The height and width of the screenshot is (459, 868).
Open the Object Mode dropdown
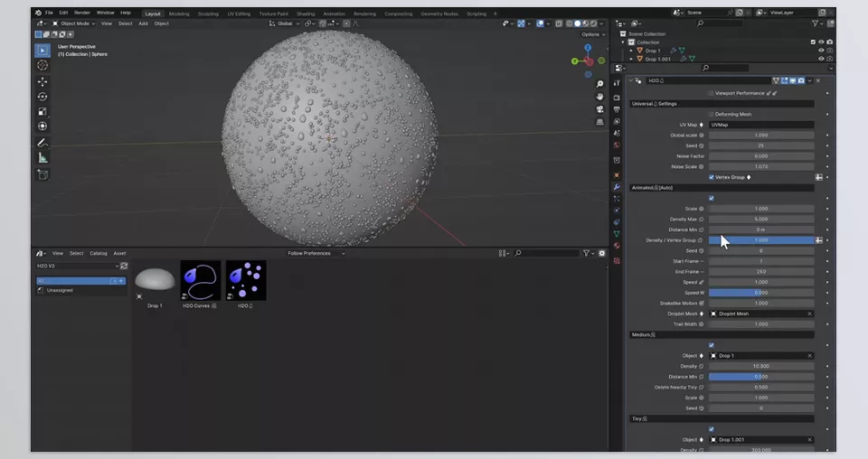click(73, 23)
